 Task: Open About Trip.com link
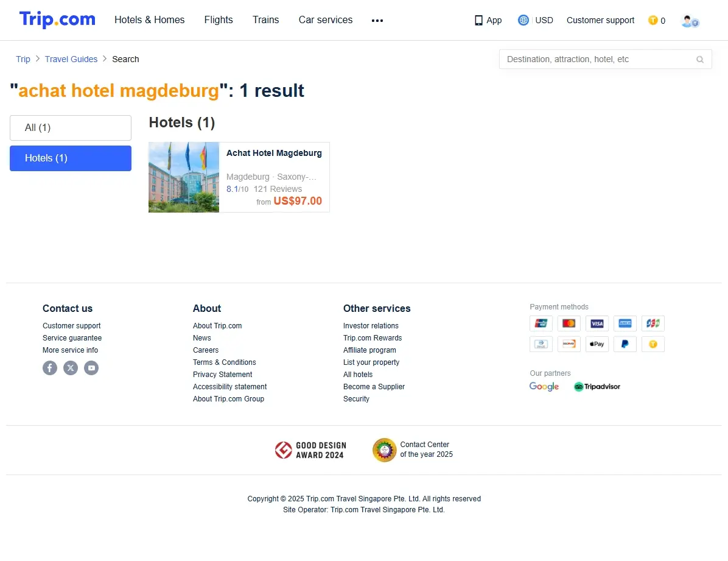pyautogui.click(x=217, y=326)
